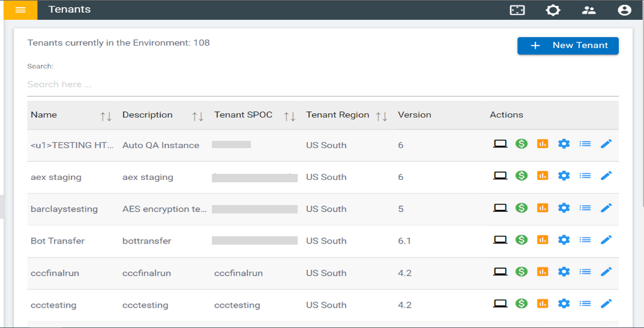
Task: Open gear settings for cccfinalrun tenant
Action: click(564, 272)
